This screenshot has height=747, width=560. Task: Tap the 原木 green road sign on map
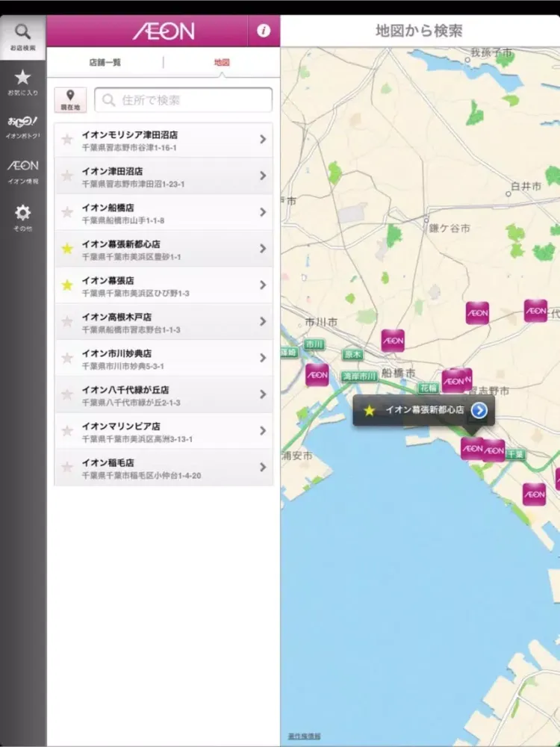(x=353, y=354)
